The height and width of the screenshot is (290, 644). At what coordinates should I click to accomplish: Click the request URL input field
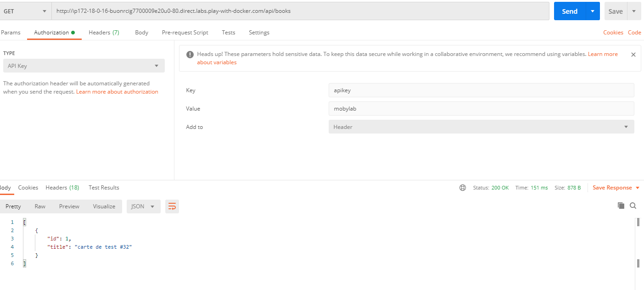coord(300,11)
